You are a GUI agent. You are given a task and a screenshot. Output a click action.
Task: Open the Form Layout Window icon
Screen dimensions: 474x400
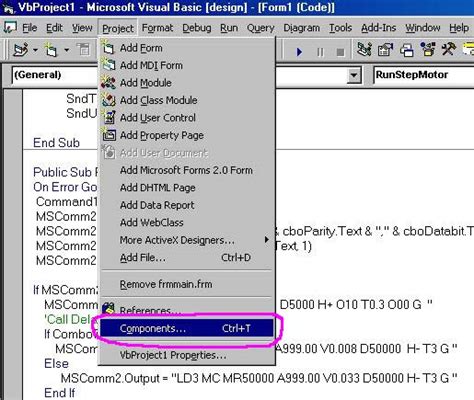tap(407, 50)
